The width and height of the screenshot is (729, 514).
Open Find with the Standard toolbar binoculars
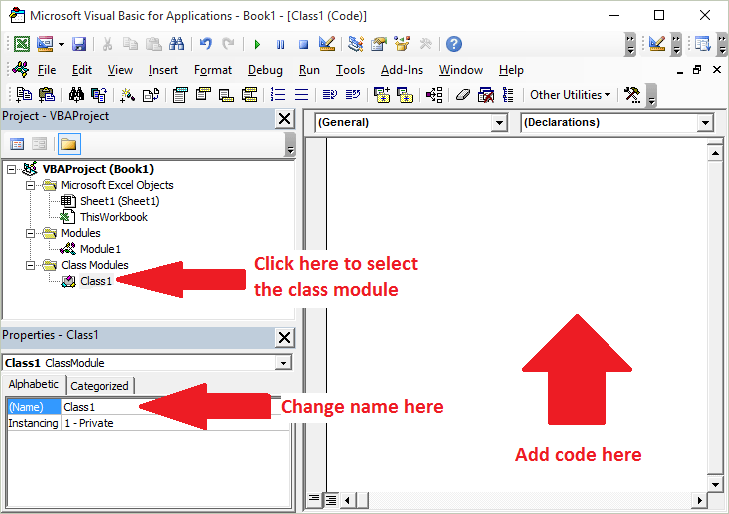click(x=176, y=44)
